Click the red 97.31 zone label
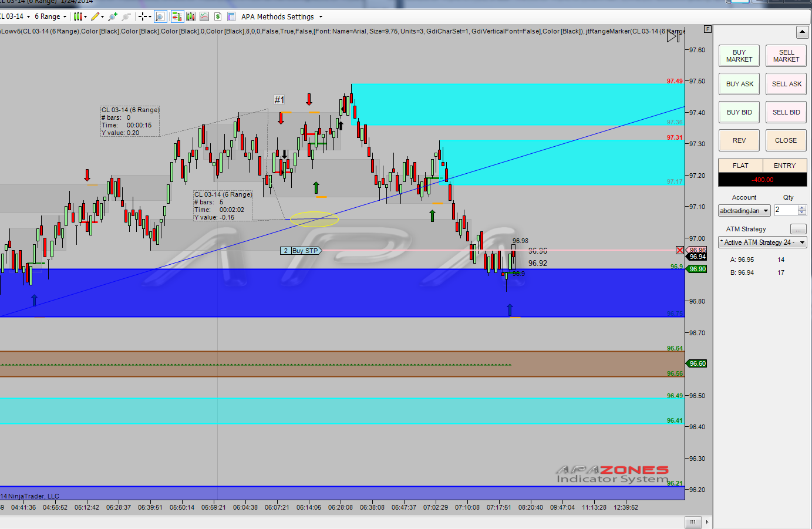This screenshot has width=812, height=529. [675, 137]
